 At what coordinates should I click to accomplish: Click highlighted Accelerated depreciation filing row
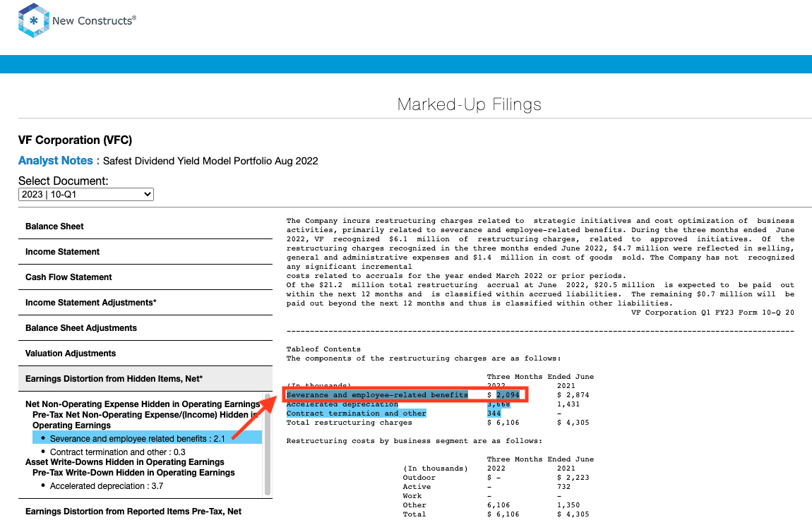pyautogui.click(x=342, y=404)
